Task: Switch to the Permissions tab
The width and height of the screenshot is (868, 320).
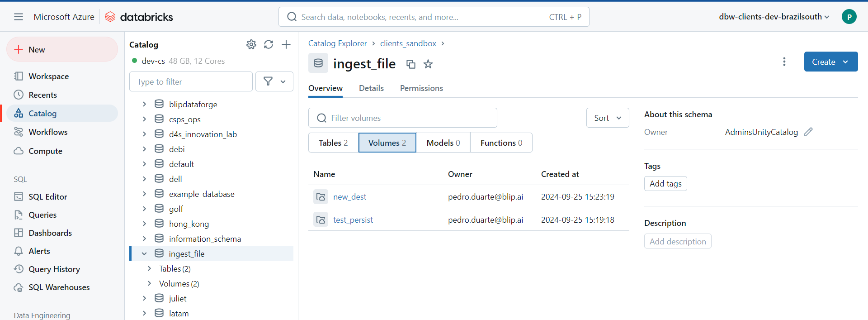Action: [x=421, y=88]
